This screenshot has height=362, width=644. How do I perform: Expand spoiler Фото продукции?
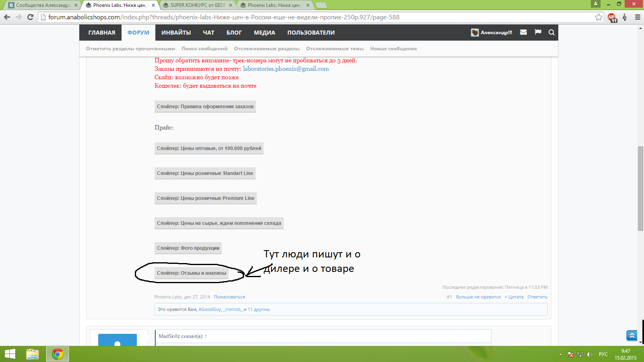[x=188, y=248]
